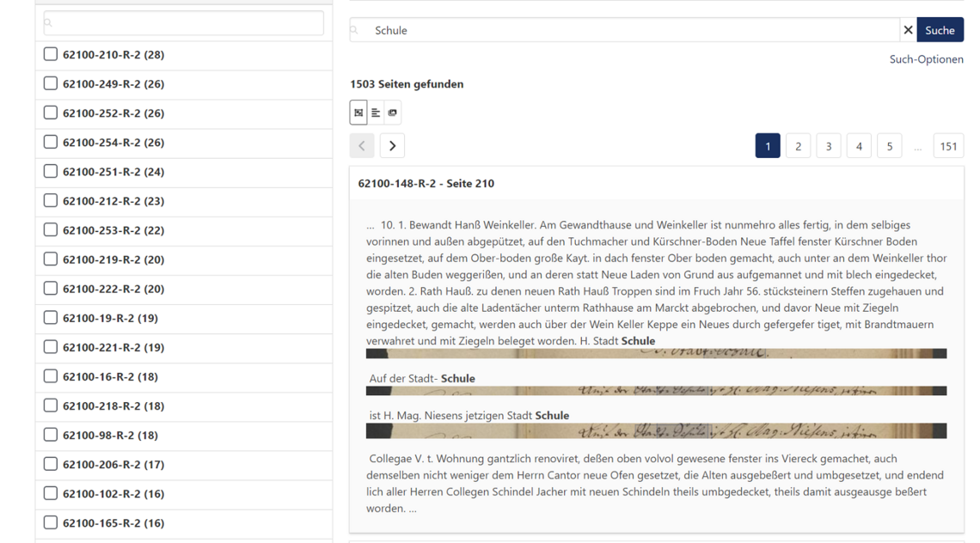Image resolution: width=980 pixels, height=543 pixels.
Task: Go to next results page arrow
Action: [392, 146]
